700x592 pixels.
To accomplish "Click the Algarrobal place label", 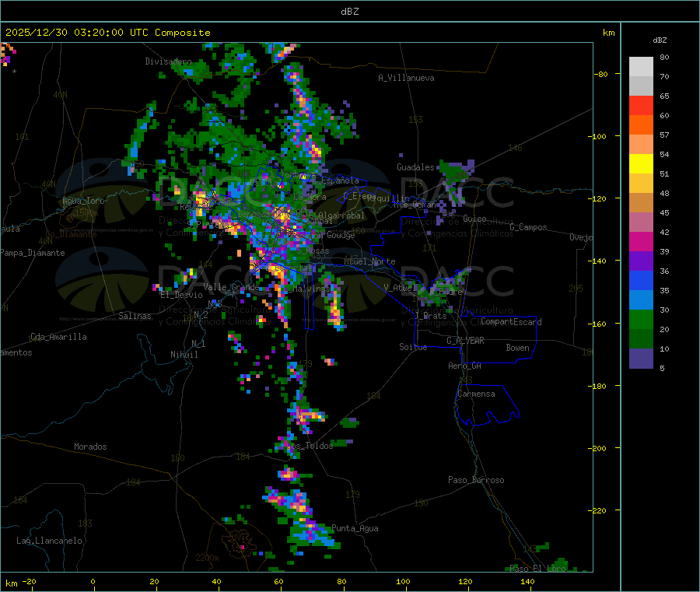I will [x=341, y=215].
